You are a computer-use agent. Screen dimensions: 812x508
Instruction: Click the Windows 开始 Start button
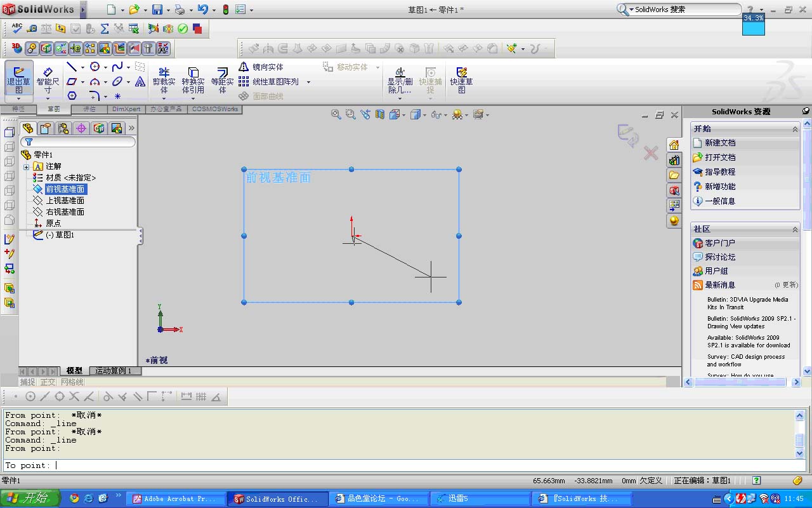pos(30,498)
